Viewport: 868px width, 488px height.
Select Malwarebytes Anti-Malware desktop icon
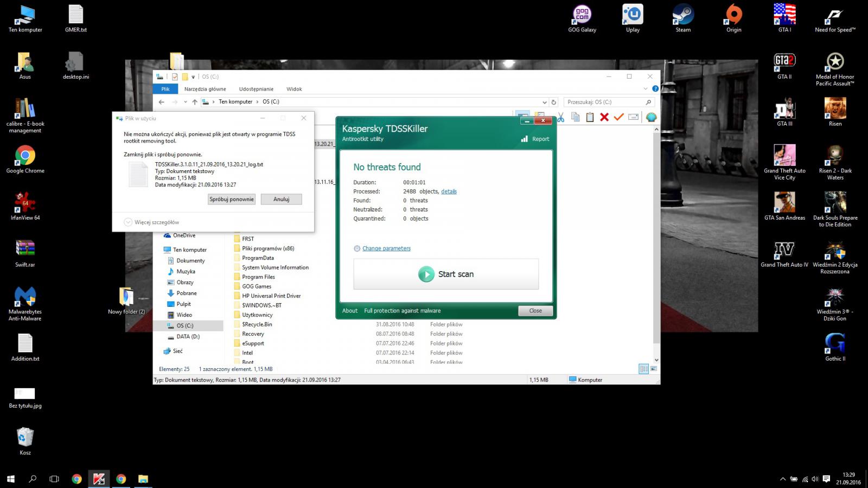click(x=25, y=304)
